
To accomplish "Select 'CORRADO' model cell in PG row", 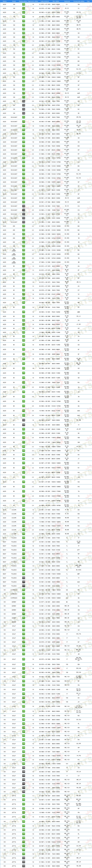I will tap(14, 590).
